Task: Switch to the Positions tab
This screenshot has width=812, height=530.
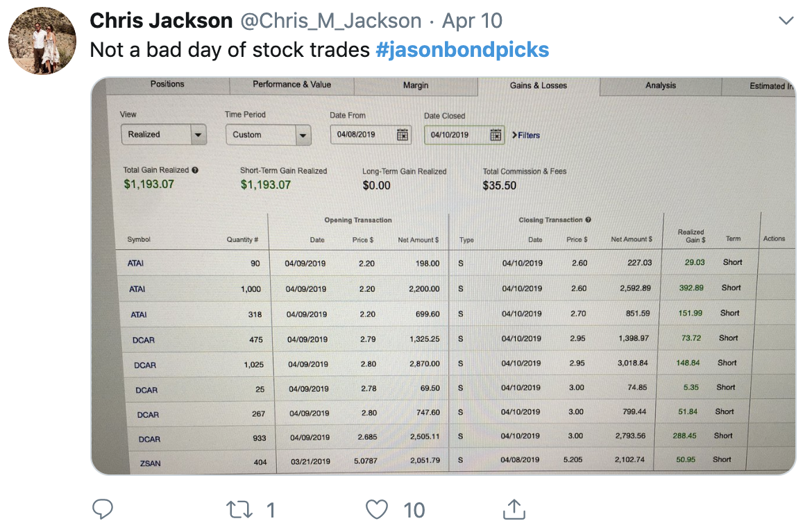Action: coord(167,84)
